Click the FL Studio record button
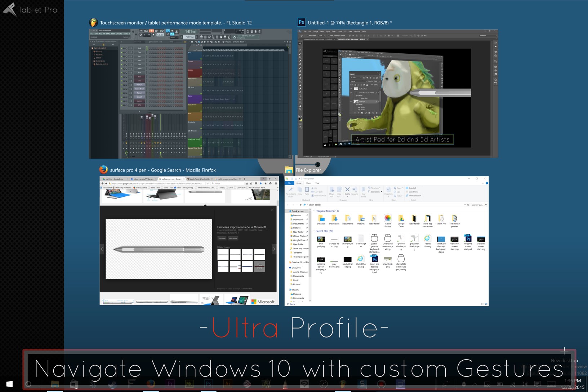 pos(153,35)
